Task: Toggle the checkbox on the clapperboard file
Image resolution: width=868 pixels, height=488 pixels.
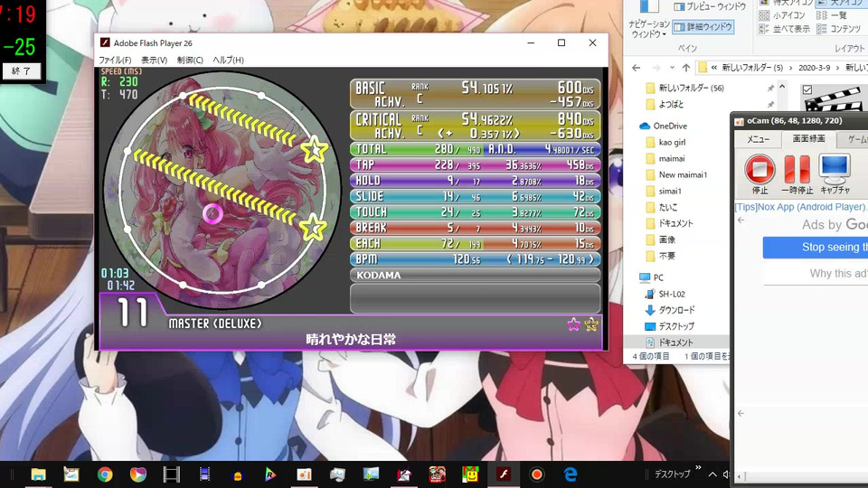Action: pyautogui.click(x=807, y=89)
